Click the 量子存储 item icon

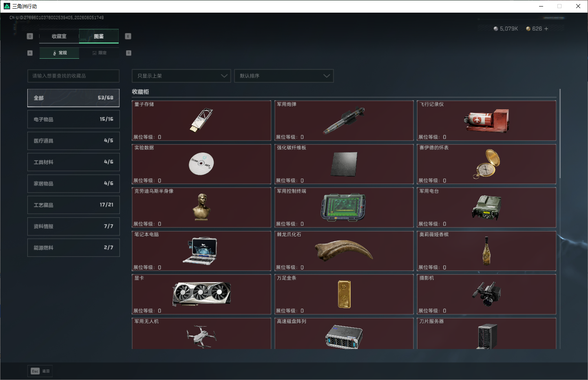[x=201, y=120]
